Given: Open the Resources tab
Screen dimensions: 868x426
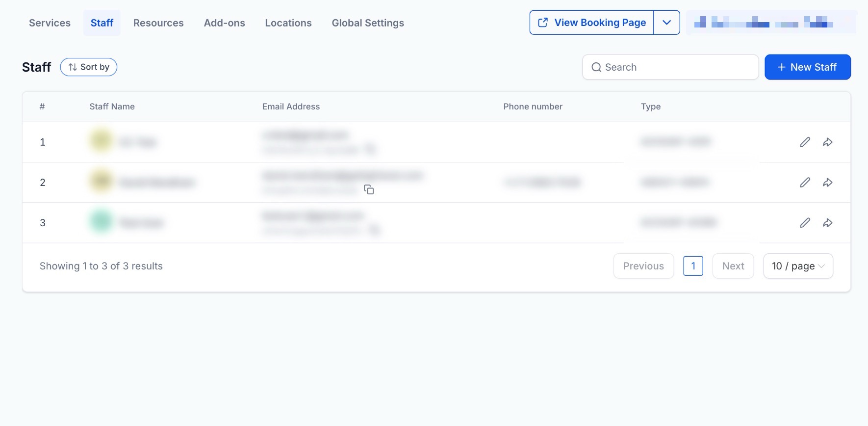Looking at the screenshot, I should click(x=158, y=23).
